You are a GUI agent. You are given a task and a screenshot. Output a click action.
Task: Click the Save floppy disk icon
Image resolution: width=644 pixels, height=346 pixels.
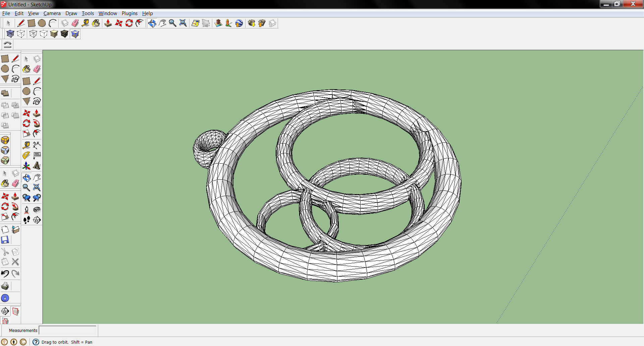[5, 240]
